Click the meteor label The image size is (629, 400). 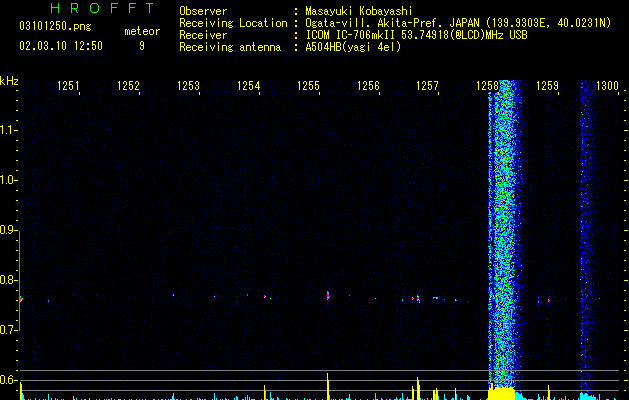coord(142,31)
